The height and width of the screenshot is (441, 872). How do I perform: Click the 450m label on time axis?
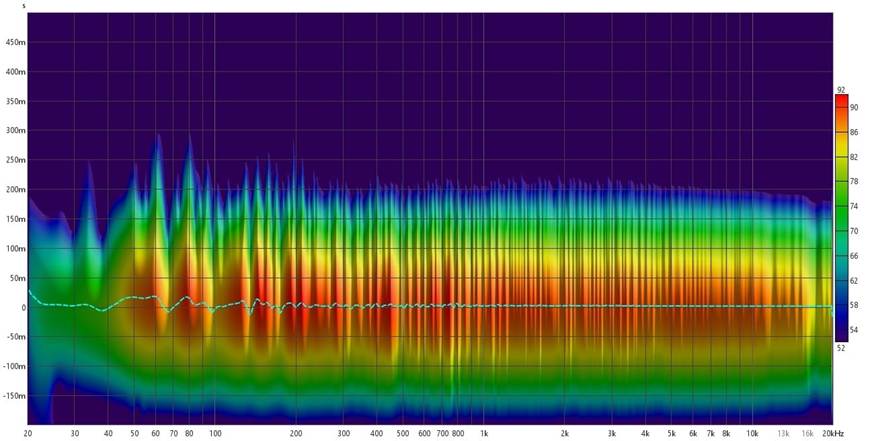(16, 43)
